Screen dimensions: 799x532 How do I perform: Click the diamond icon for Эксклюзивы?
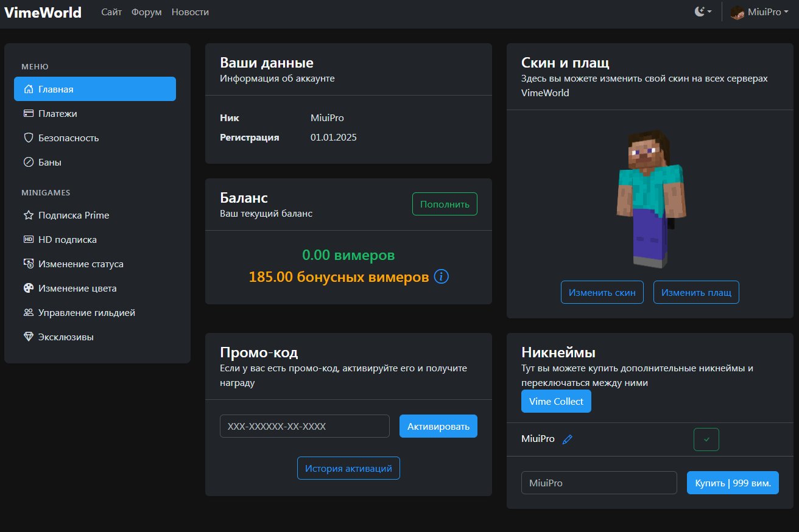(x=28, y=337)
